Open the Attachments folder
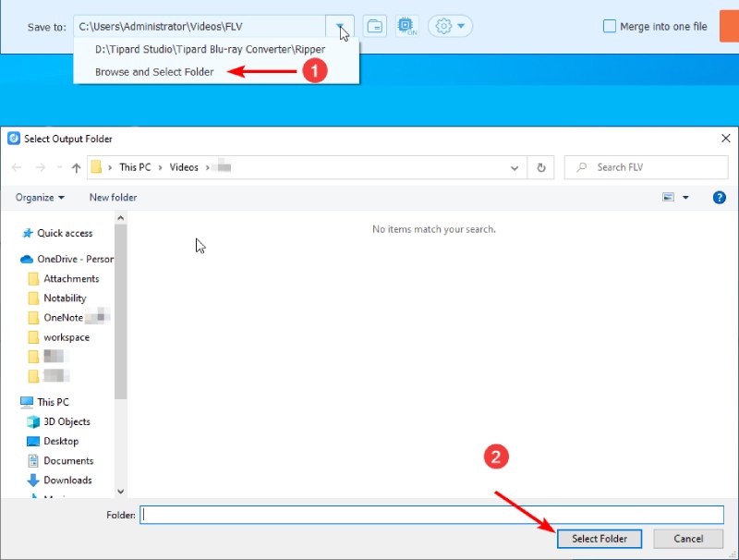This screenshot has height=560, width=739. tap(71, 278)
